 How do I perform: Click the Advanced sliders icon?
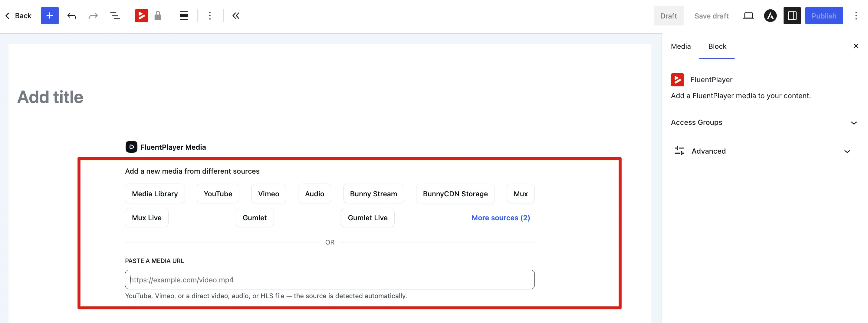(x=680, y=151)
